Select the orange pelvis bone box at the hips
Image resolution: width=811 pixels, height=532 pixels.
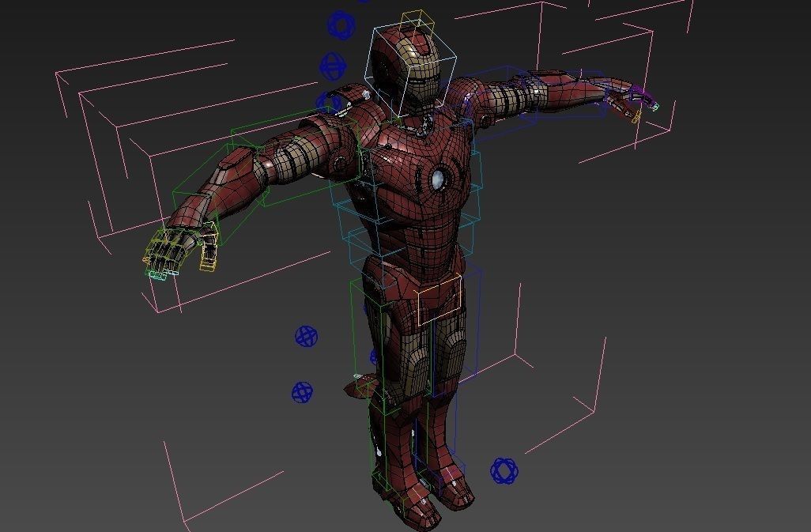tap(439, 300)
